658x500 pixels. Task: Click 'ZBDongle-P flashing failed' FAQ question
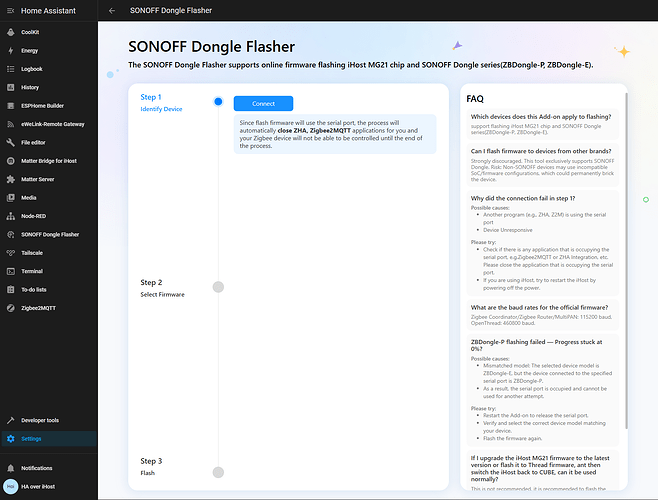coord(536,345)
